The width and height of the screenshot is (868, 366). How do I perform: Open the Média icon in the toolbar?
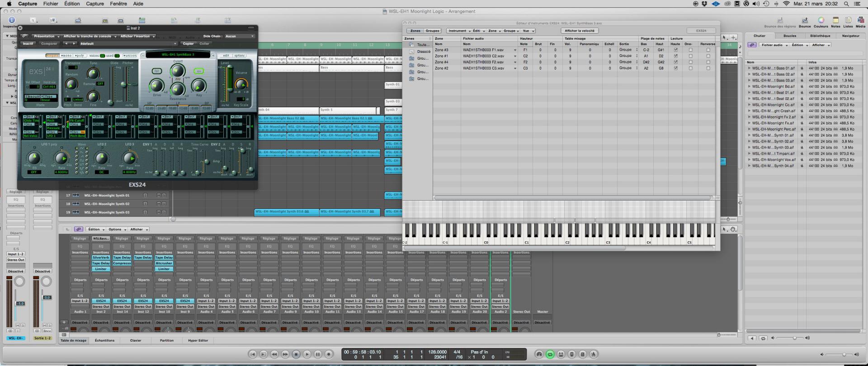coord(860,20)
